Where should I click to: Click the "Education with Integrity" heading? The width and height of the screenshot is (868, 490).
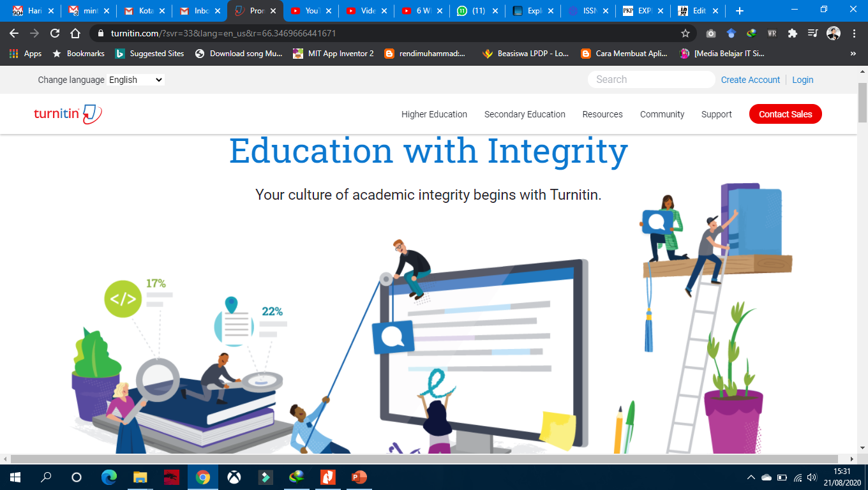tap(428, 151)
